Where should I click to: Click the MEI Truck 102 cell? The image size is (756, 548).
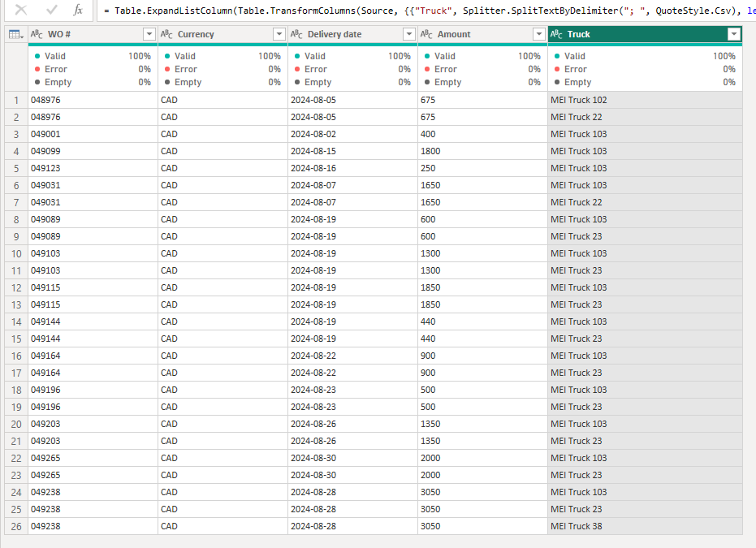645,100
